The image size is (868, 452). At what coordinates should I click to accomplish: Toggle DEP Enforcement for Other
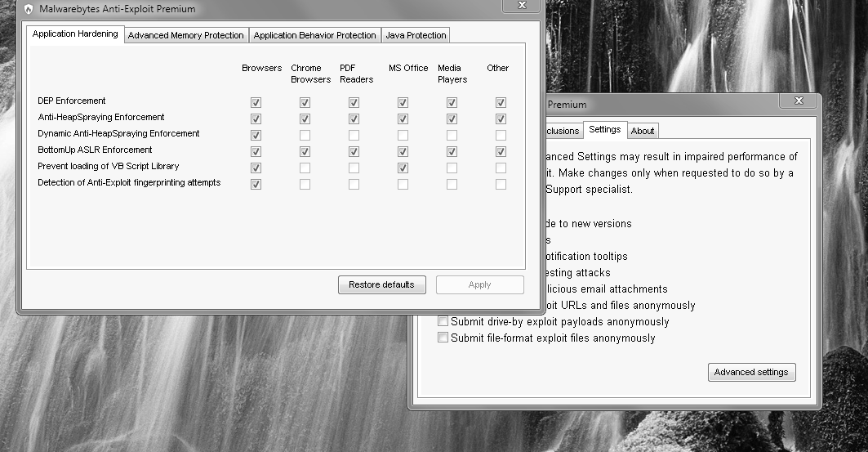[501, 102]
